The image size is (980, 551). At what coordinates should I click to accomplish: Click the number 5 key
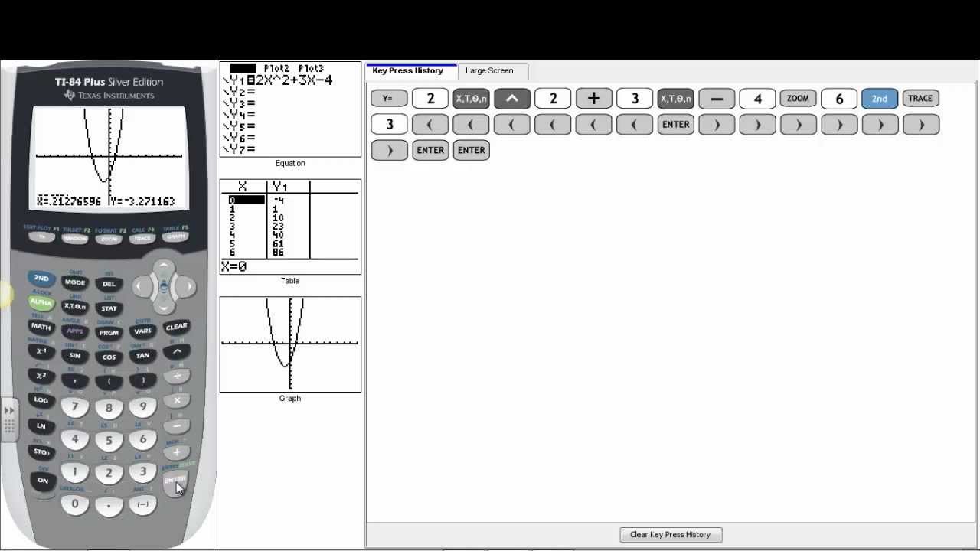pos(109,441)
